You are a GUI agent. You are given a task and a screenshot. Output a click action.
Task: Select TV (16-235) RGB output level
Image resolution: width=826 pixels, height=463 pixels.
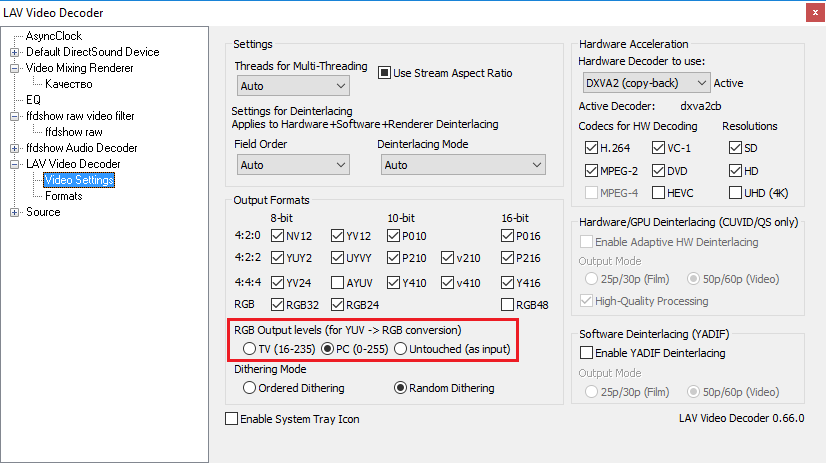pos(249,349)
